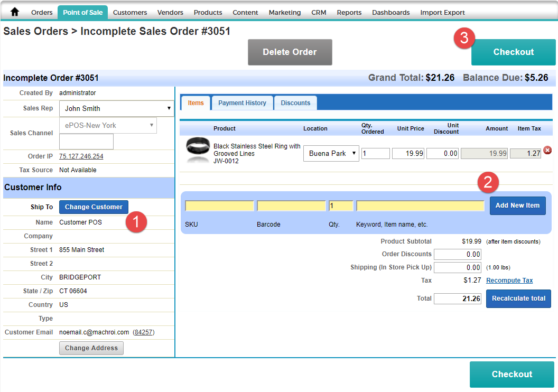Viewport: 558px width, 392px height.
Task: Edit the Total field showing 21.26
Action: (x=457, y=298)
